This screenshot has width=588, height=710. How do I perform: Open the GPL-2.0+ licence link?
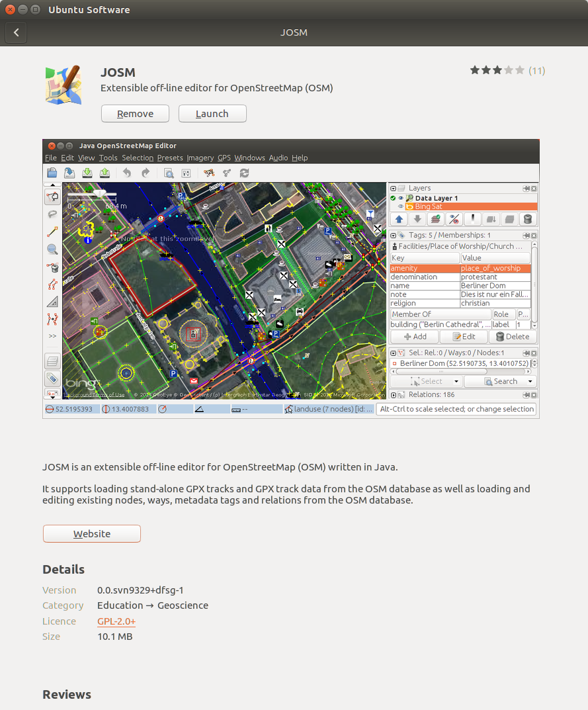point(116,621)
